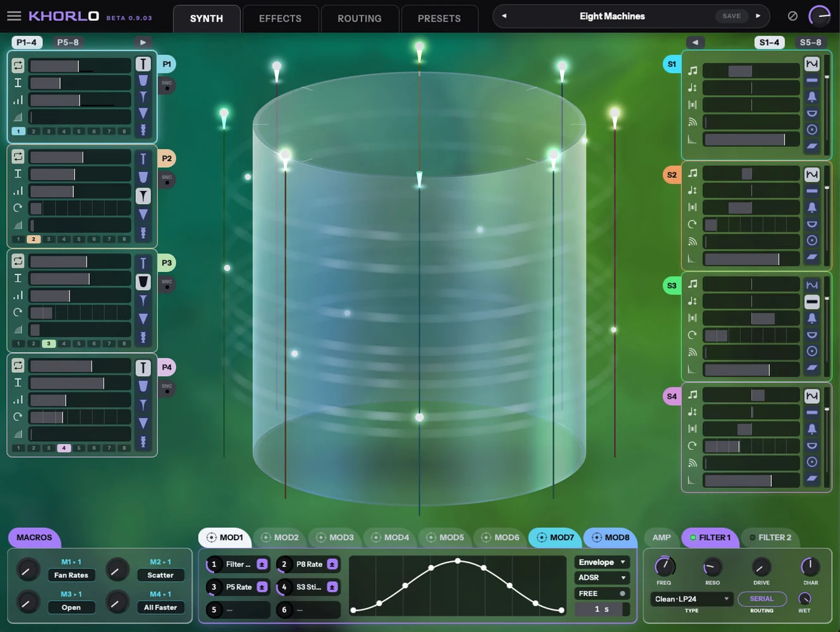This screenshot has height=632, width=840.
Task: Select the bell shape icon in S1
Action: pyautogui.click(x=812, y=97)
